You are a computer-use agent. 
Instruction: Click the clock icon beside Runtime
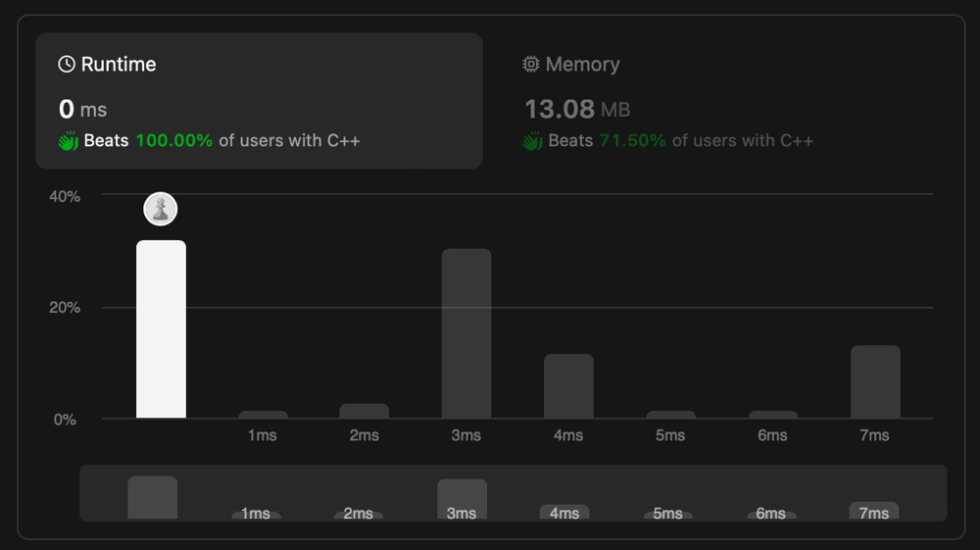pyautogui.click(x=67, y=65)
